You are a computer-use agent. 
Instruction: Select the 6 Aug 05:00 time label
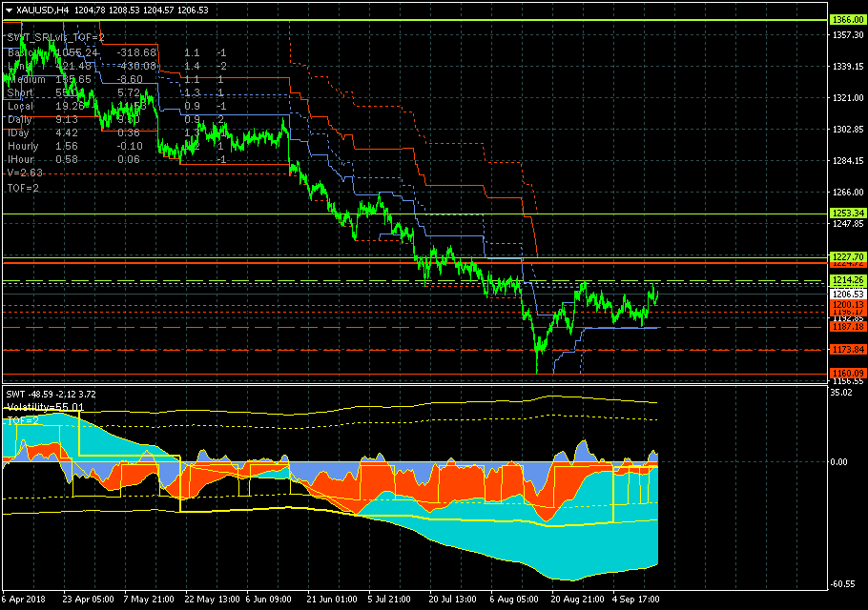pyautogui.click(x=512, y=600)
